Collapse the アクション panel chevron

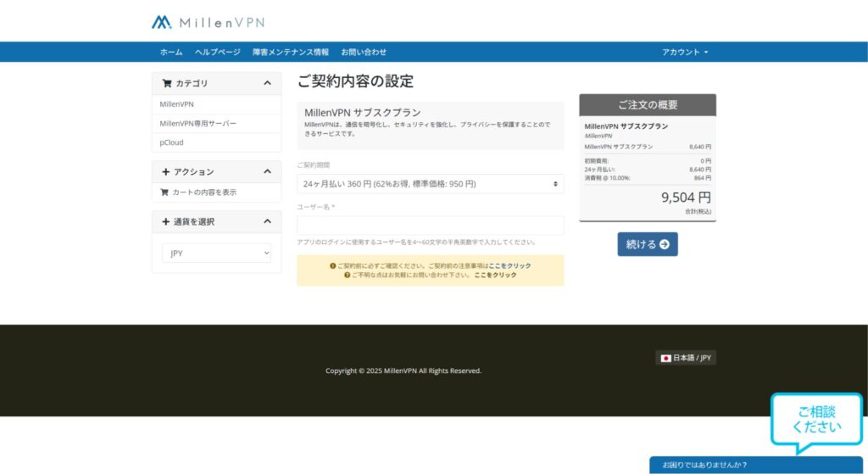pos(267,171)
